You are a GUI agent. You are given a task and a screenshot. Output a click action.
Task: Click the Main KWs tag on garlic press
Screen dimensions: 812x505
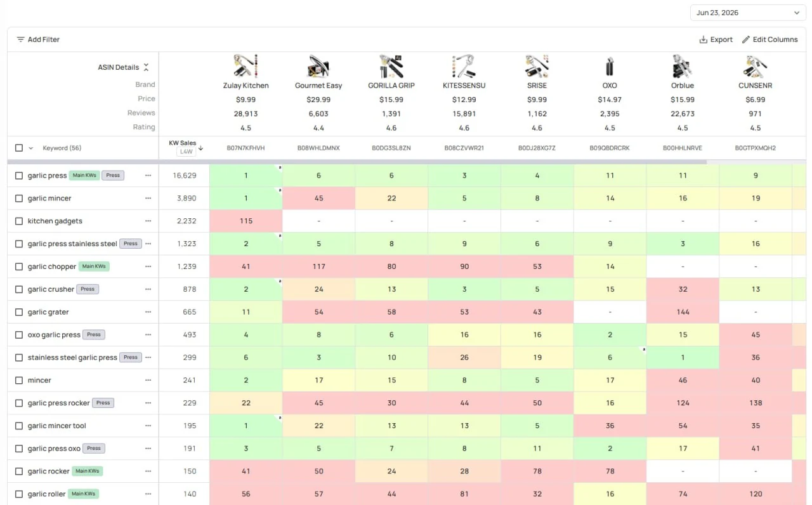84,175
